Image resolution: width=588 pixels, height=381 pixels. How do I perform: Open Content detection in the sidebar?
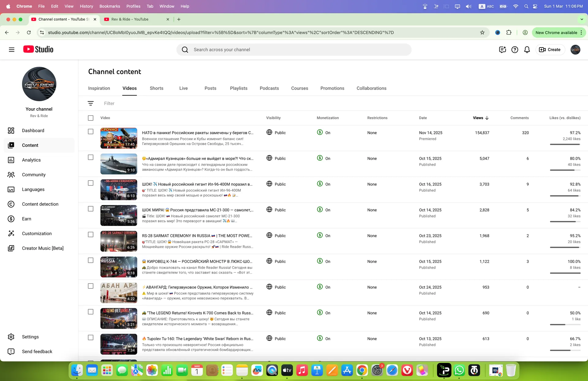point(39,204)
